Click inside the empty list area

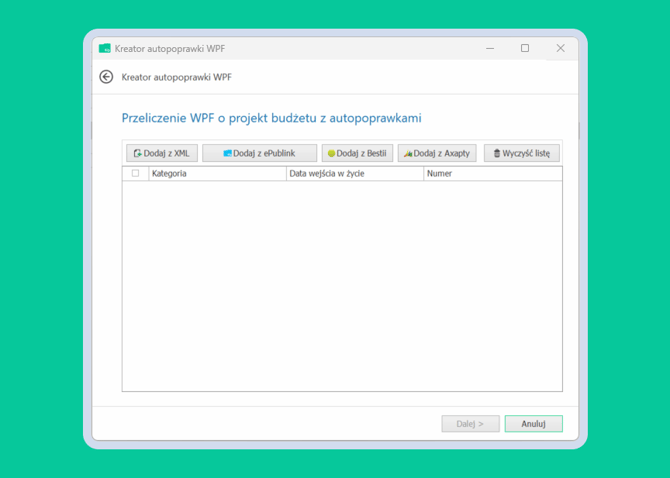(342, 285)
